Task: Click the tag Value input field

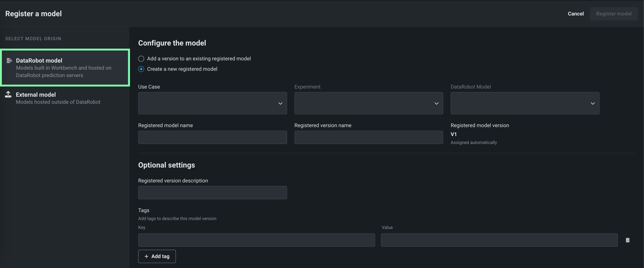Action: coord(499,240)
